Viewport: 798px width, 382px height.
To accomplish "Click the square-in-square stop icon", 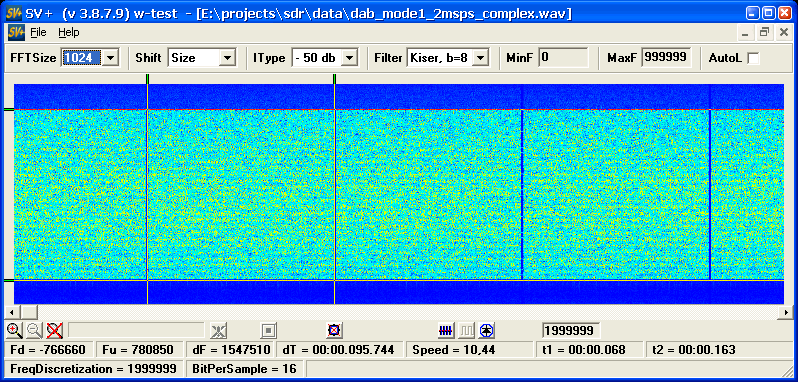I will tap(268, 331).
